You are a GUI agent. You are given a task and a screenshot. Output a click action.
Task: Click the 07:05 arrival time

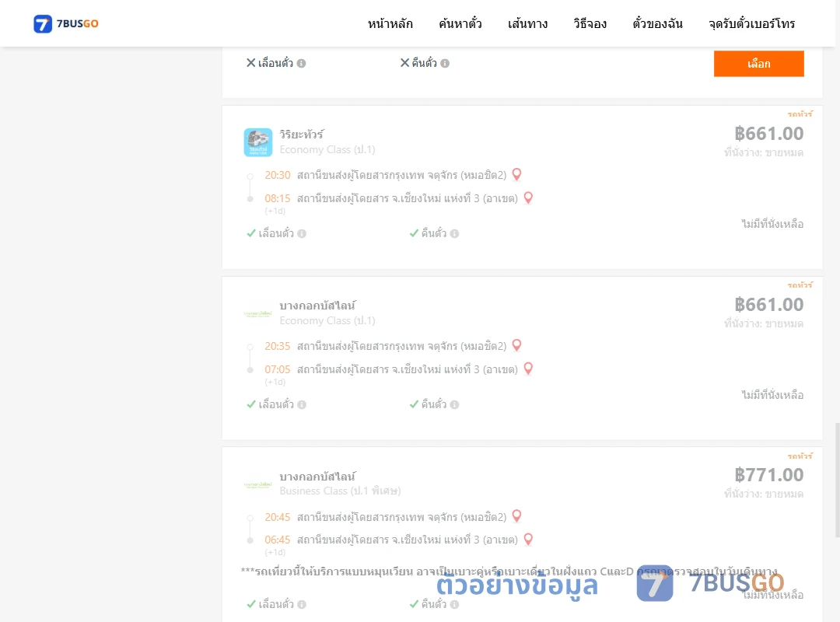[x=278, y=369]
